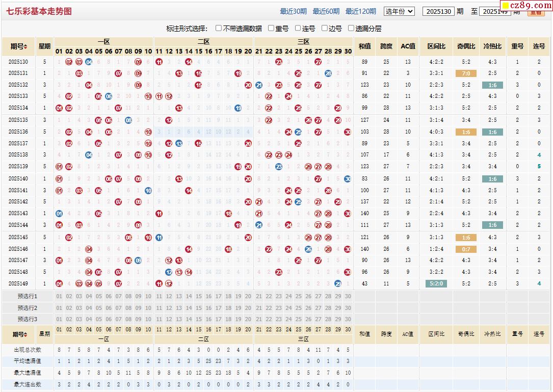Image resolution: width=553 pixels, height=392 pixels.
Task: Sort using 期号 arrow icon in bottom header
Action: [x=25, y=334]
